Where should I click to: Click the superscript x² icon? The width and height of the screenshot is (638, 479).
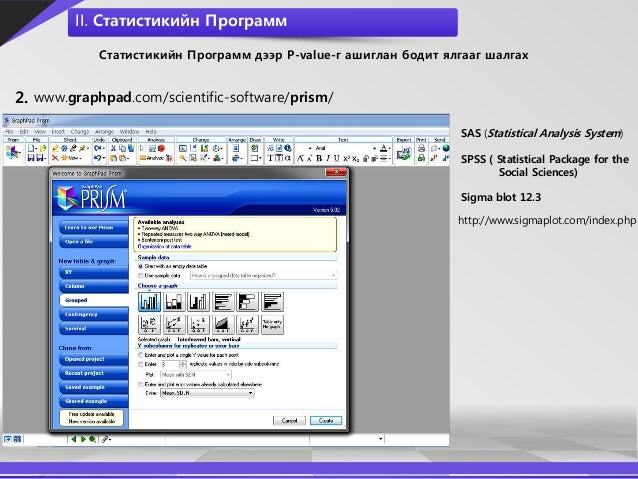click(346, 158)
